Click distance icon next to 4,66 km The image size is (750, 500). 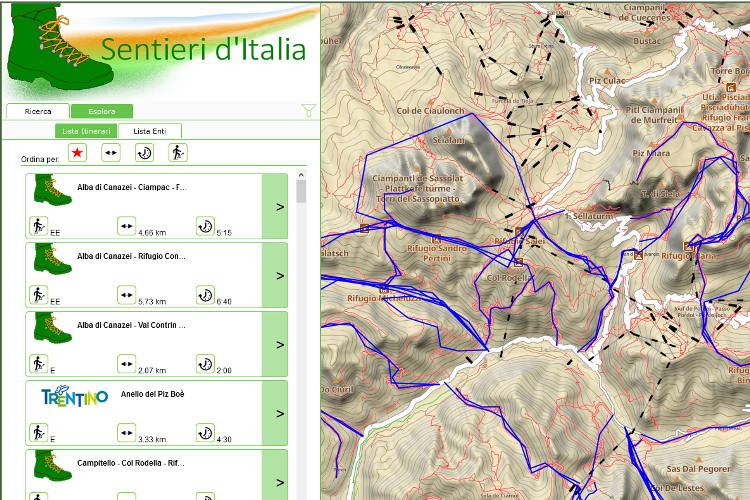(126, 226)
